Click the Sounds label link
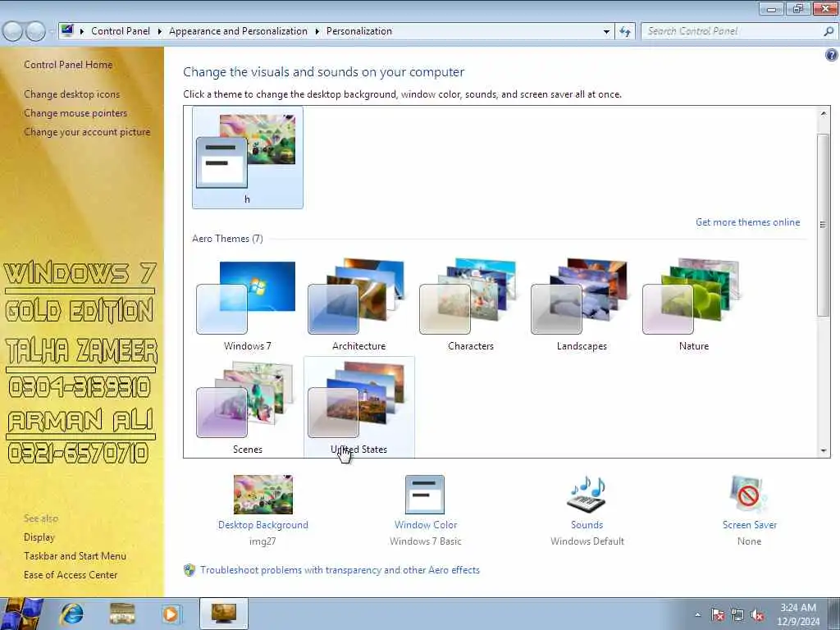The height and width of the screenshot is (630, 840). pyautogui.click(x=587, y=525)
